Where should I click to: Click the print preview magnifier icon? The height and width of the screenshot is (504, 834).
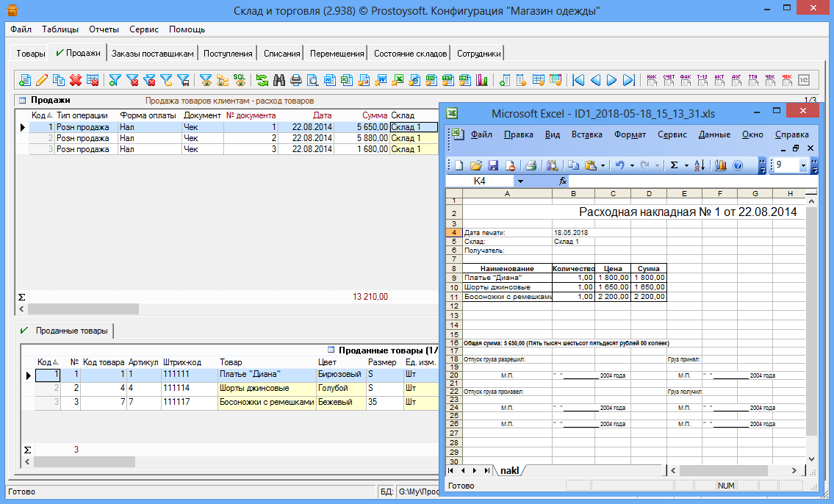click(x=313, y=80)
